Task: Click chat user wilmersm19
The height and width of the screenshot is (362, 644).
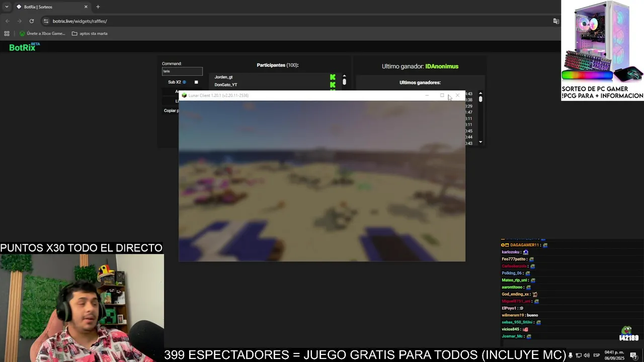Action: click(513, 315)
